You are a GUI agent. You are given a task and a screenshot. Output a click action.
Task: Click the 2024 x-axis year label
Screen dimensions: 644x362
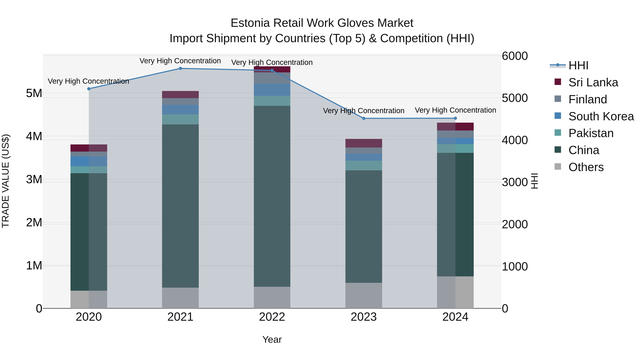click(x=455, y=317)
